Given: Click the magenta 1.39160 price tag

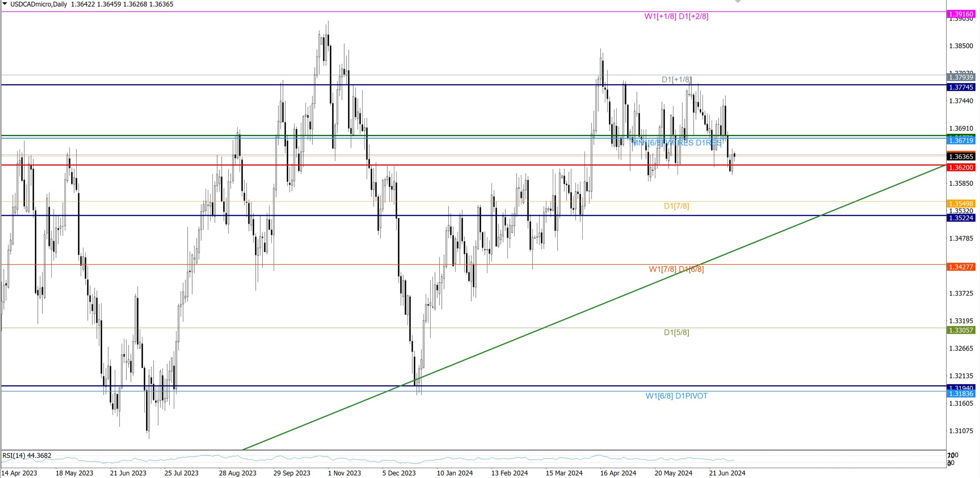Looking at the screenshot, I should [961, 14].
